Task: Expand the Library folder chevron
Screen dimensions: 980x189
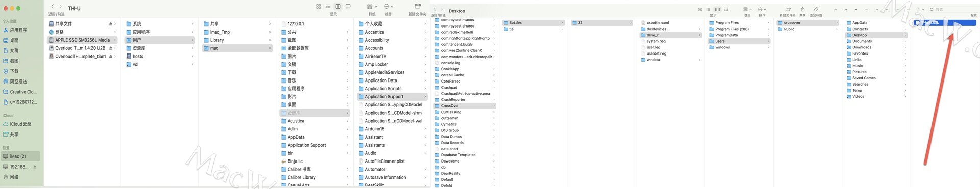Action: click(270, 40)
